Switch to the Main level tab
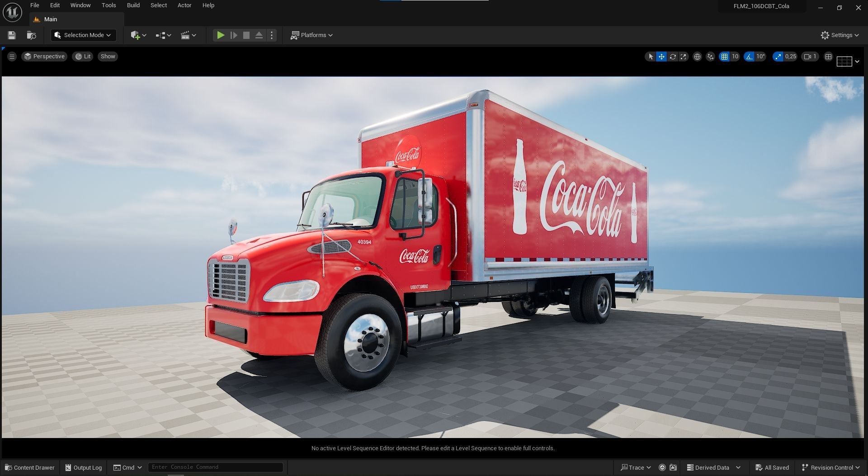The height and width of the screenshot is (476, 868). coord(76,19)
